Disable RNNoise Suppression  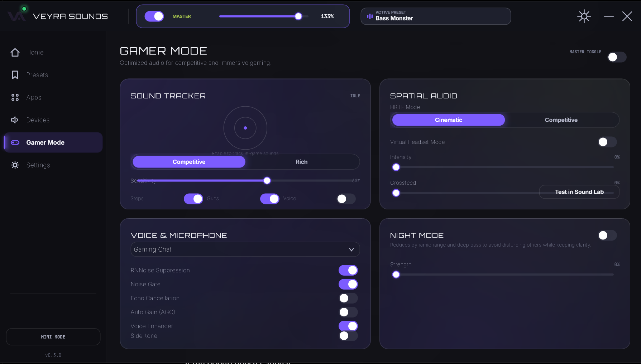click(x=348, y=270)
